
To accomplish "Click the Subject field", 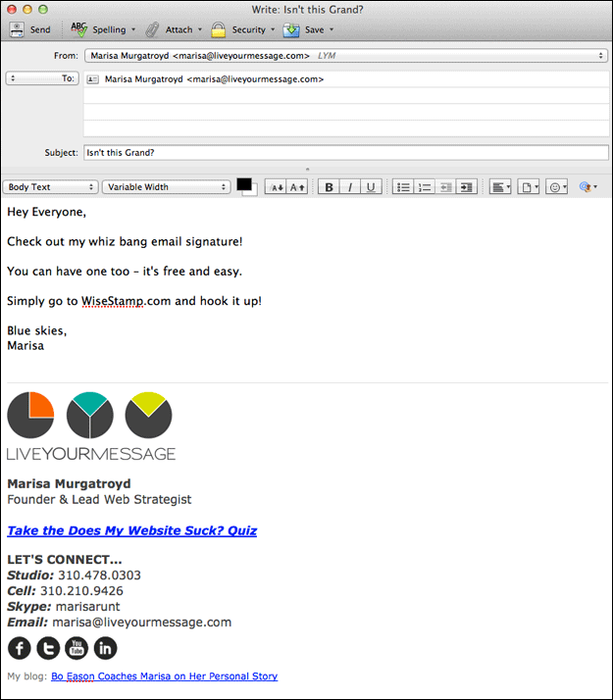I will point(346,153).
